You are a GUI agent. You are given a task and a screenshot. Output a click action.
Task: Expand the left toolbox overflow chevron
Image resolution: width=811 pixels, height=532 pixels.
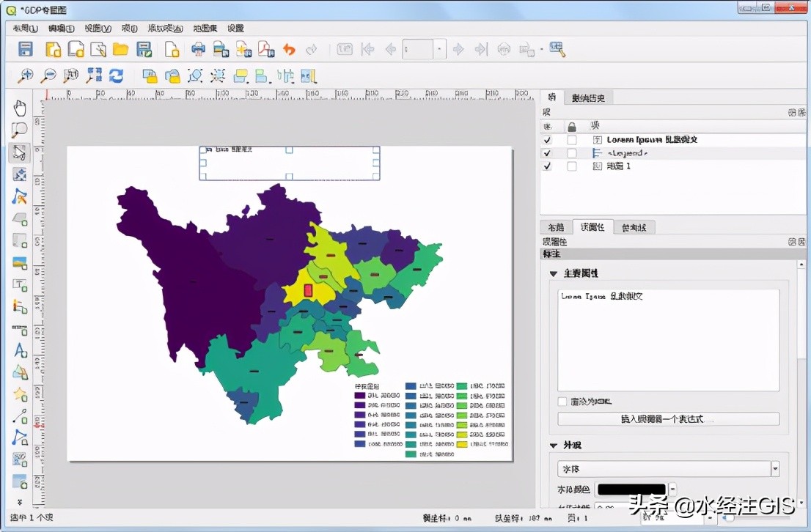20,502
